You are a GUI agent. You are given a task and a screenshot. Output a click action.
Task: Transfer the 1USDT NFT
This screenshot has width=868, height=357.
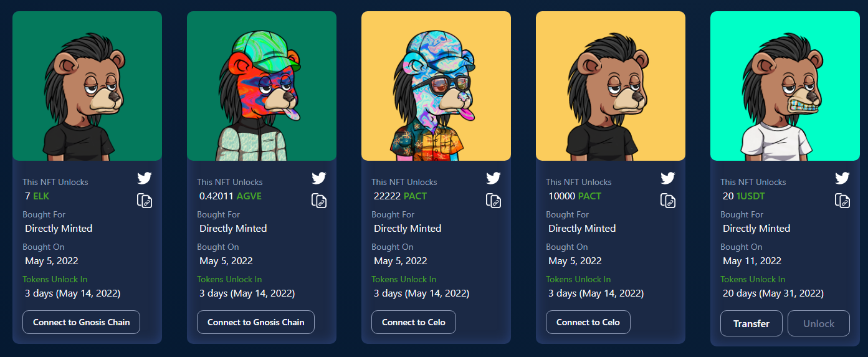coord(751,323)
